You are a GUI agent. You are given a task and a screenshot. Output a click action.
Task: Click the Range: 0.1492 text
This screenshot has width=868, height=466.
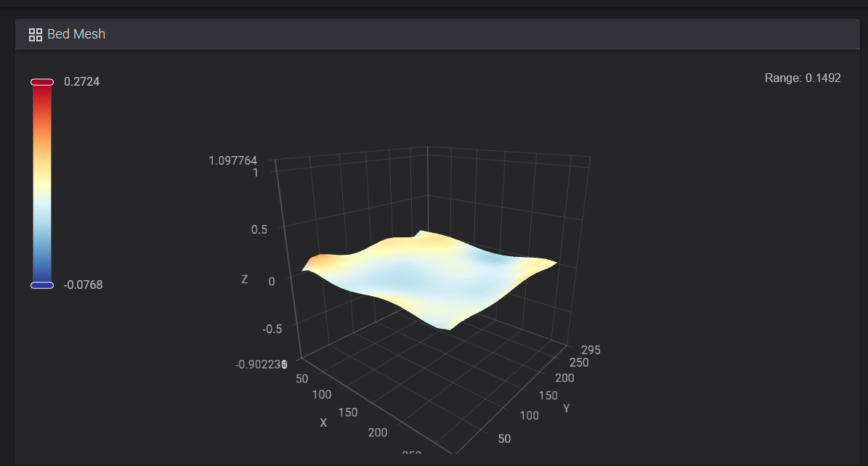pyautogui.click(x=803, y=78)
